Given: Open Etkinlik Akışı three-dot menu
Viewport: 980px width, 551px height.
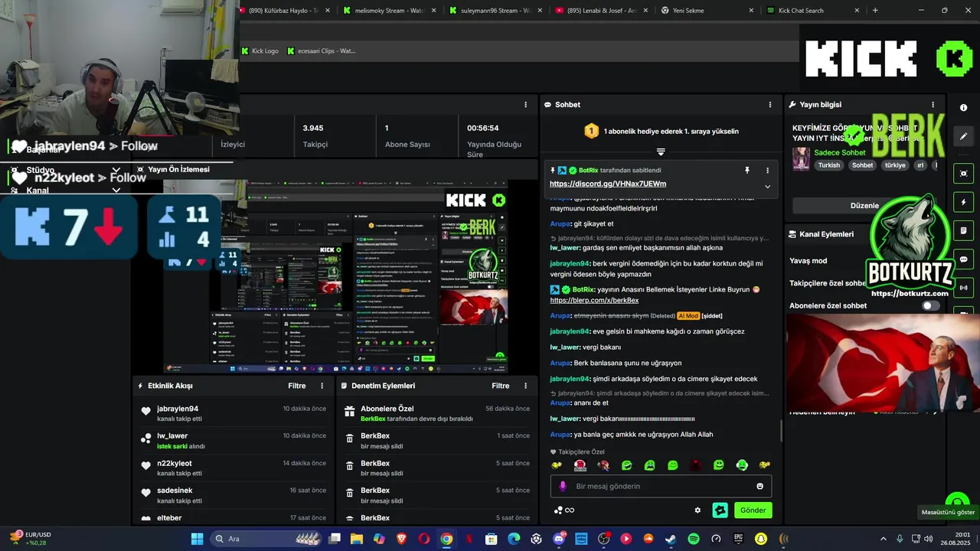Looking at the screenshot, I should pos(322,386).
